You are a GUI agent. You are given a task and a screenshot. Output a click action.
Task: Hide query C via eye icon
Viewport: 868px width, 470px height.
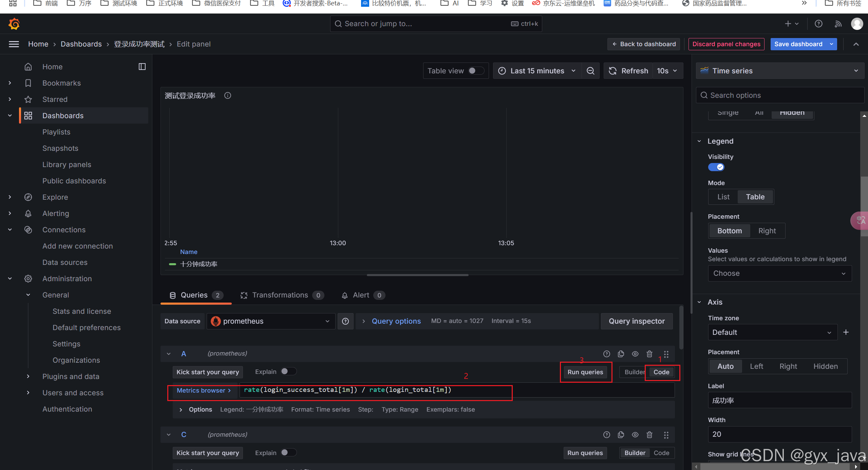click(635, 435)
